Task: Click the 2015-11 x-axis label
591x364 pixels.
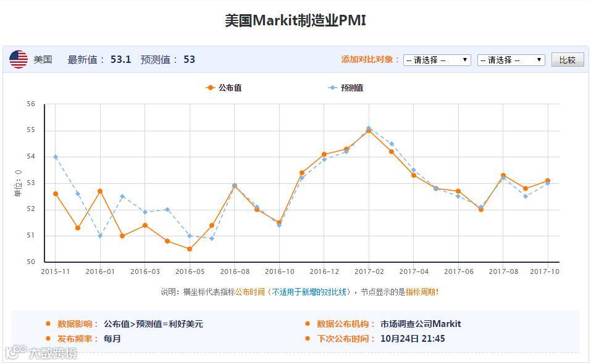Action: click(x=56, y=271)
